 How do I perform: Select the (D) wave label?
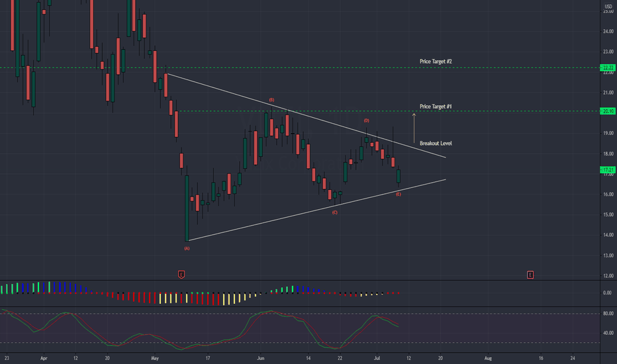click(366, 120)
